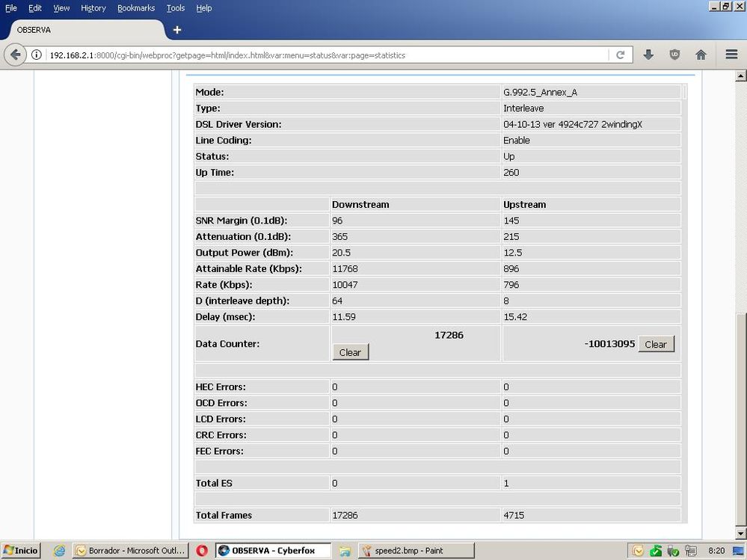
Task: Click the address bar URL field
Action: tap(322, 55)
